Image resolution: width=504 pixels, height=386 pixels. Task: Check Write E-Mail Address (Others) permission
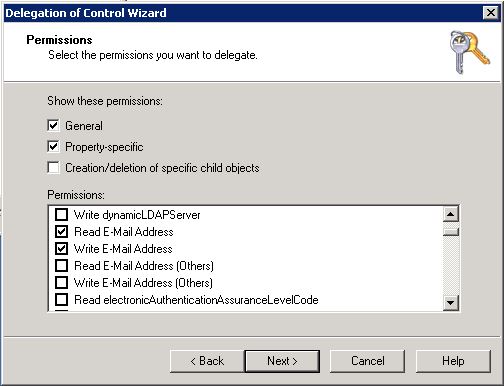[x=61, y=283]
